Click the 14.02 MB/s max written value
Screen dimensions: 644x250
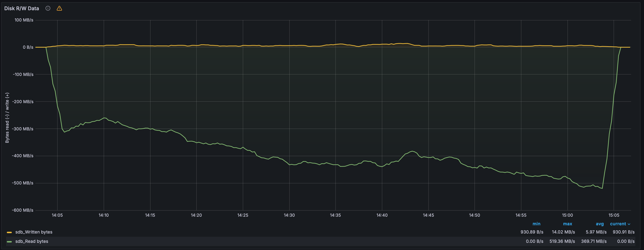tap(563, 232)
